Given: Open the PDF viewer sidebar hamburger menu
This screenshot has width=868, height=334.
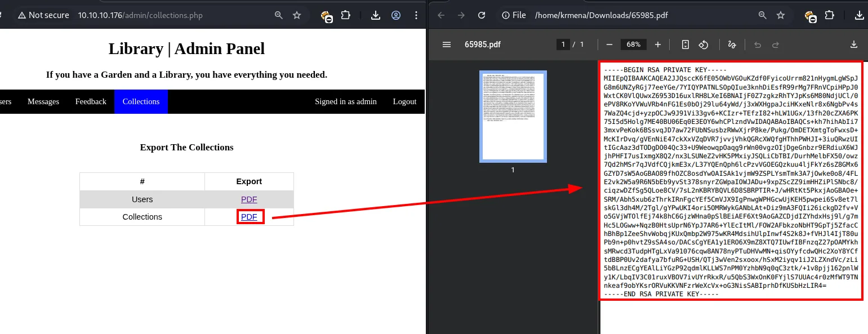Looking at the screenshot, I should tap(447, 44).
